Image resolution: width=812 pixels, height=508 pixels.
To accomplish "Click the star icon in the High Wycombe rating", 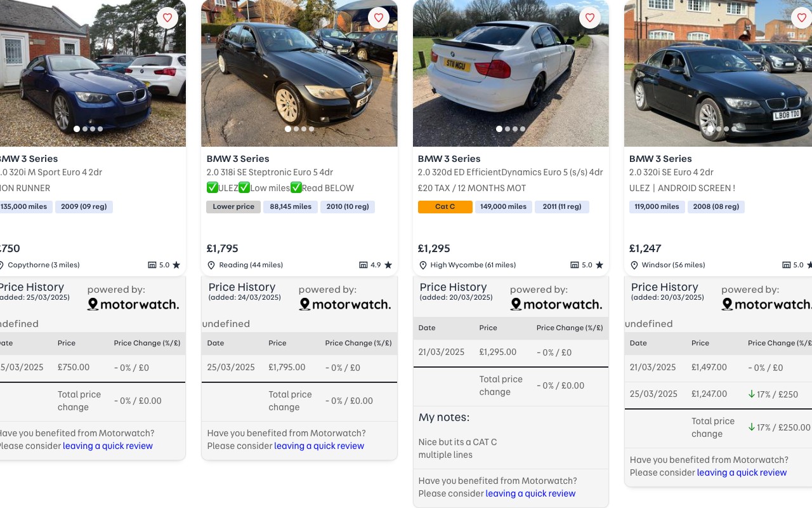I will (x=599, y=265).
